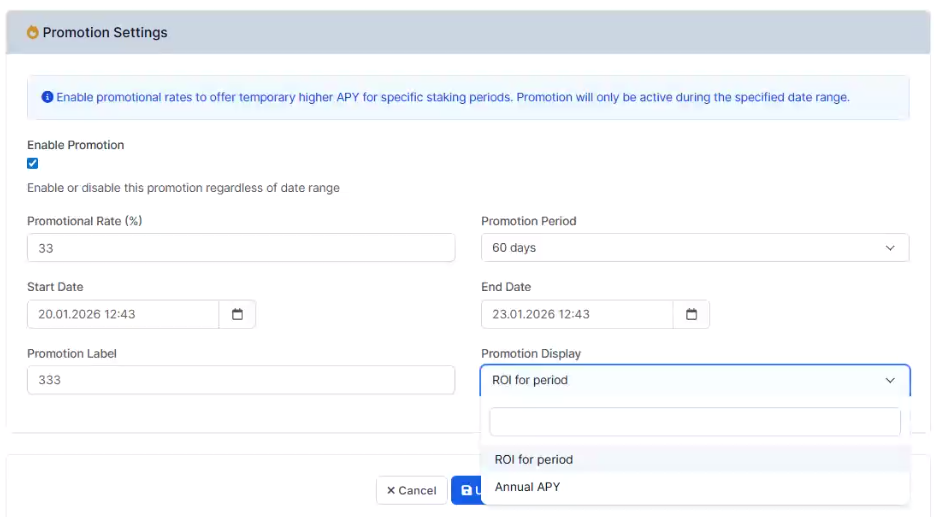
Task: Click the search box inside the dropdown list
Action: [x=694, y=422]
